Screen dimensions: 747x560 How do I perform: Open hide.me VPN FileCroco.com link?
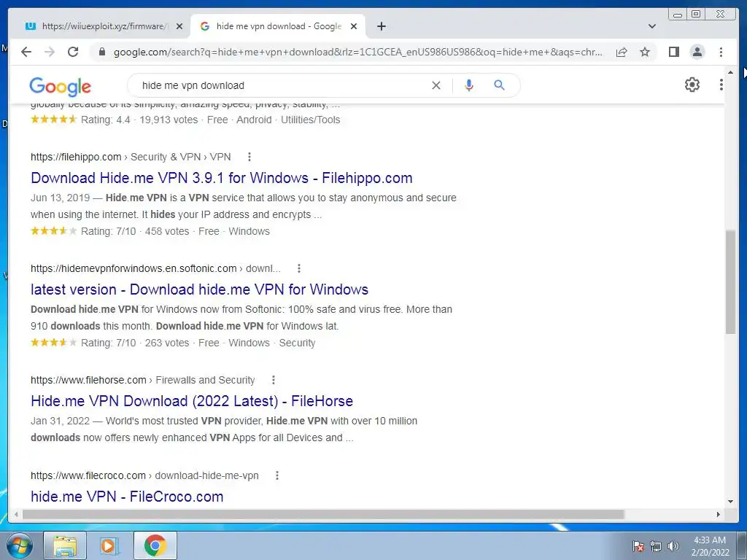tap(127, 497)
